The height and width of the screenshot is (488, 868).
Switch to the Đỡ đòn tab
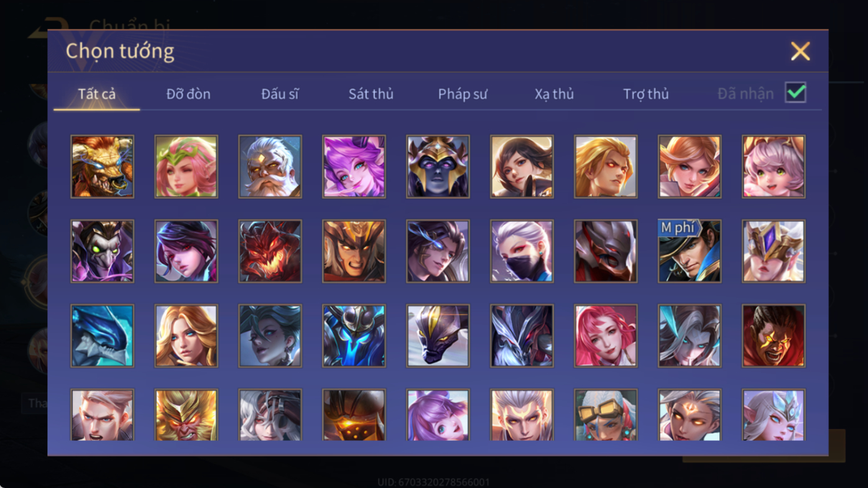pos(188,94)
